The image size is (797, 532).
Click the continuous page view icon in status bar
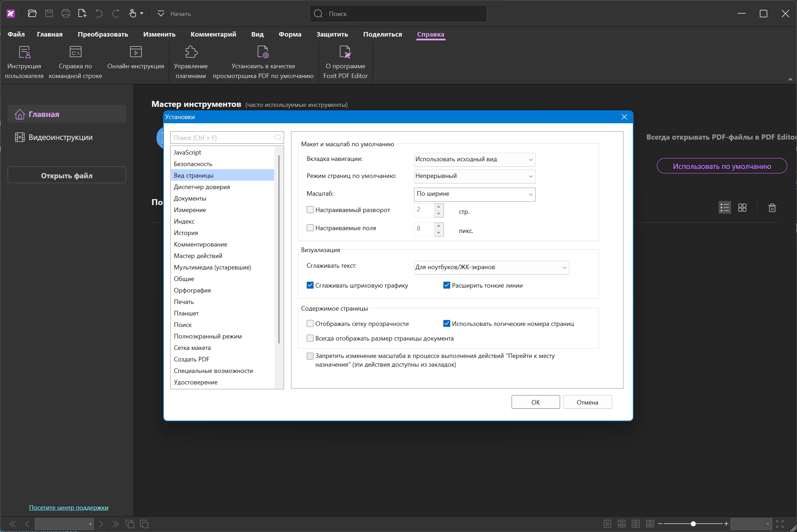pyautogui.click(x=621, y=524)
